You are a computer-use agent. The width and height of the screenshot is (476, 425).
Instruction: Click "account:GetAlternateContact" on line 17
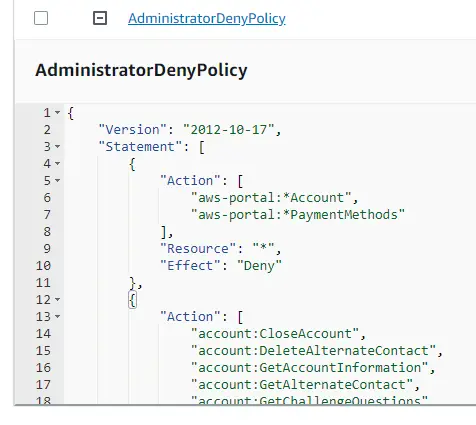click(x=302, y=385)
